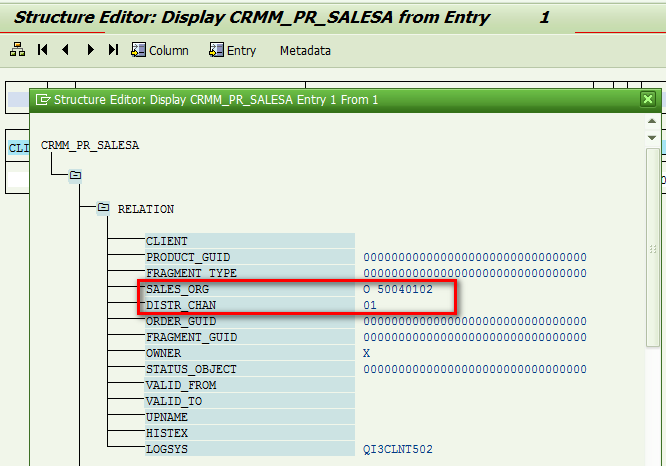
Task: Open the Column toolbar button
Action: pyautogui.click(x=160, y=50)
